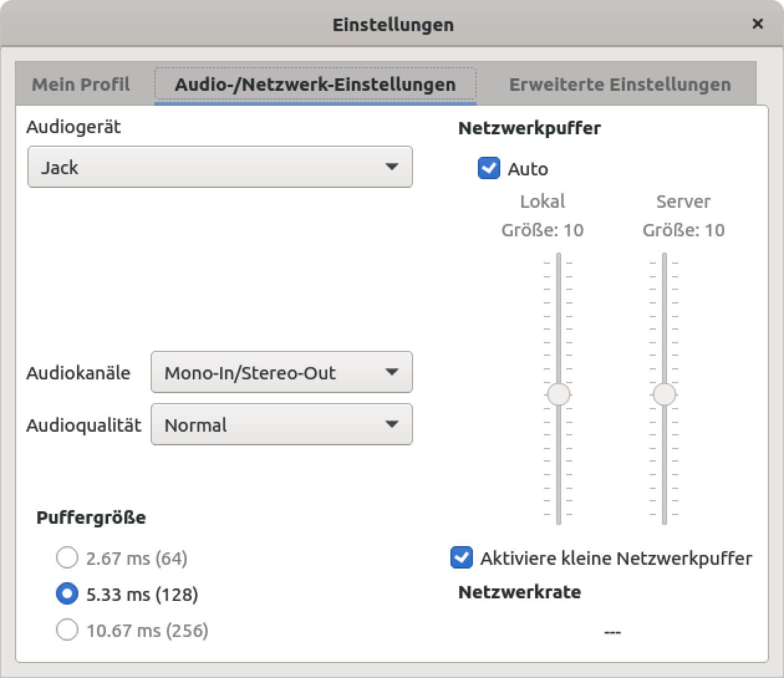Image resolution: width=784 pixels, height=678 pixels.
Task: Select the Audio-/Netzwerk-Einstellungen tab
Action: [x=315, y=85]
